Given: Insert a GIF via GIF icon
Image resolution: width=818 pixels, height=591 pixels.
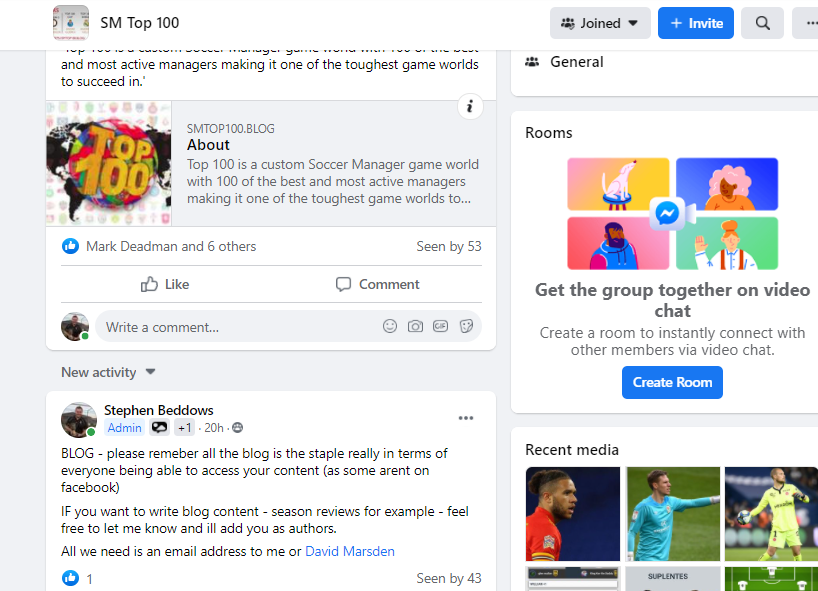Looking at the screenshot, I should tap(440, 326).
